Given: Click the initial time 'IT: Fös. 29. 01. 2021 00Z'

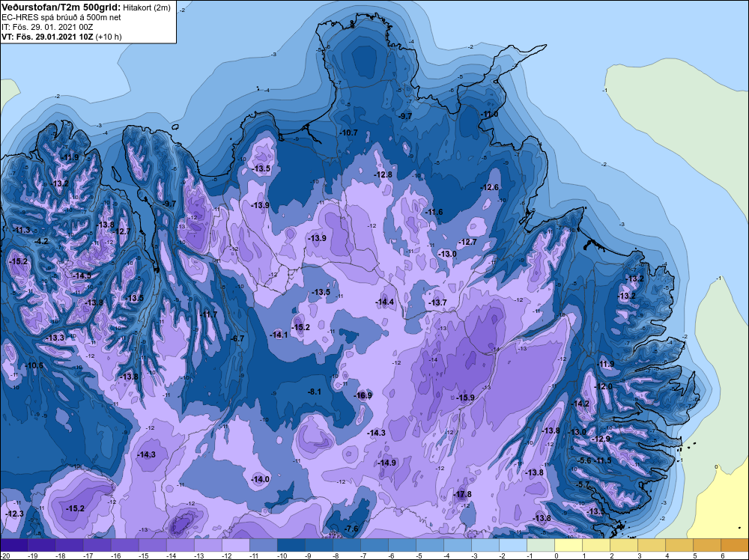Looking at the screenshot, I should point(46,27).
